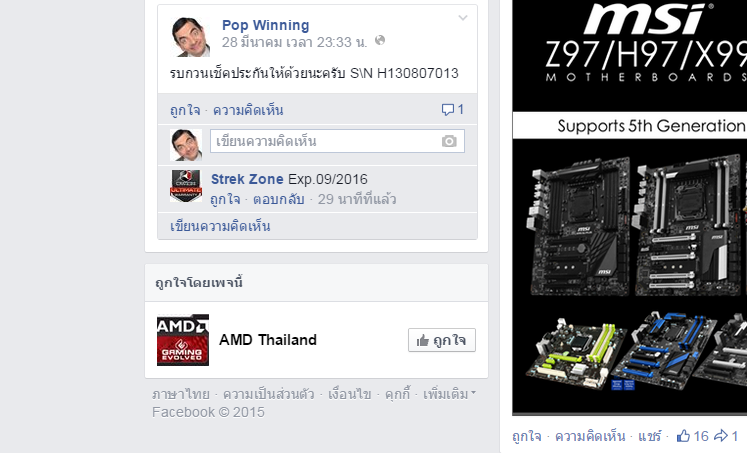Click the comment count bubble icon
Viewport: 747px width, 453px height.
(x=447, y=110)
